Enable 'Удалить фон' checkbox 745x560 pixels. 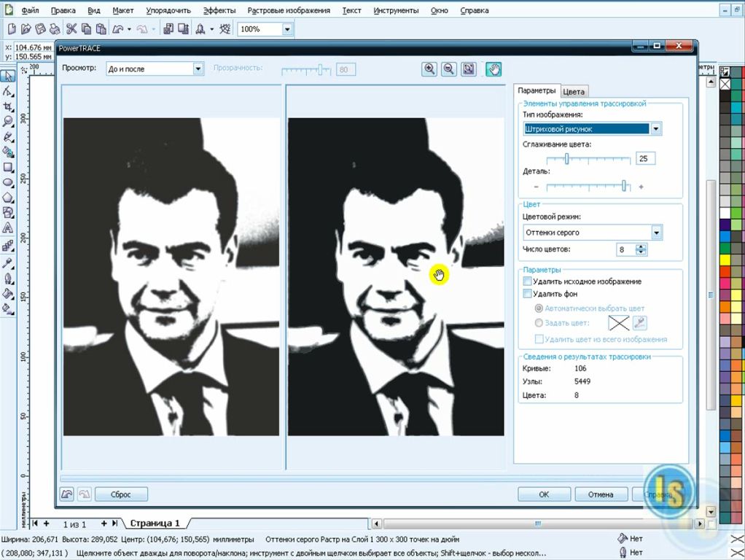coord(527,294)
